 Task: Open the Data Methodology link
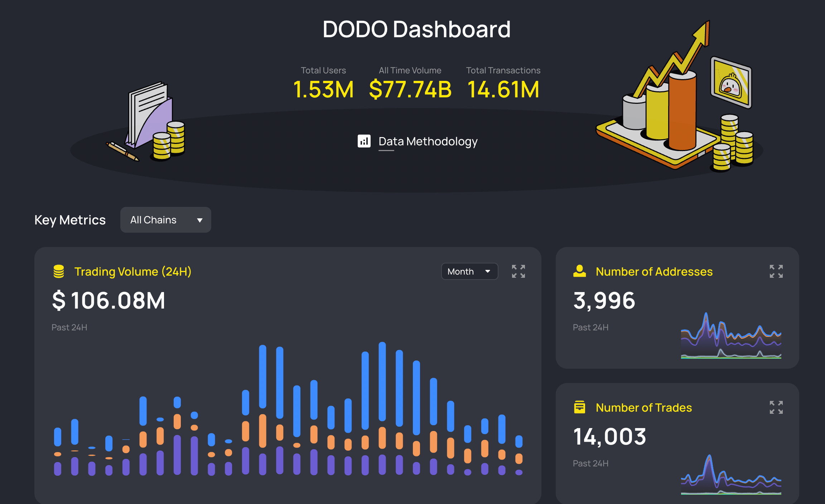tap(428, 141)
